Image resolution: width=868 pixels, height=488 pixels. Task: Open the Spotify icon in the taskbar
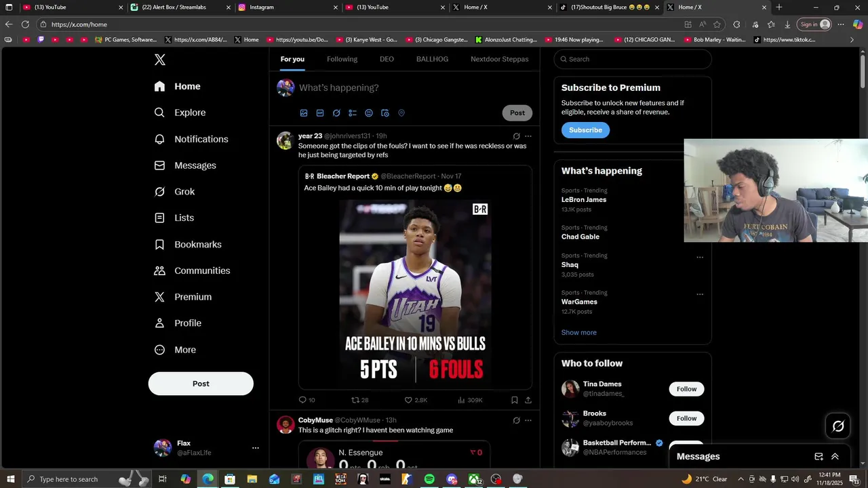(x=429, y=479)
